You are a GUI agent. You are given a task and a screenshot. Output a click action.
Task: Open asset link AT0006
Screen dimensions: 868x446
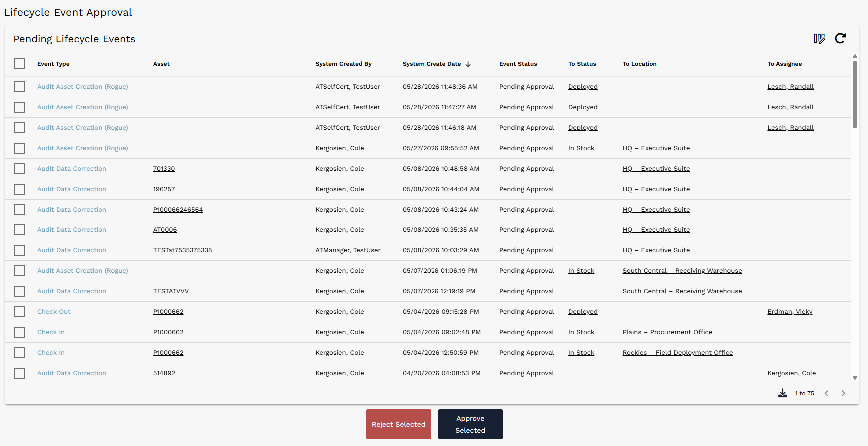pos(165,230)
